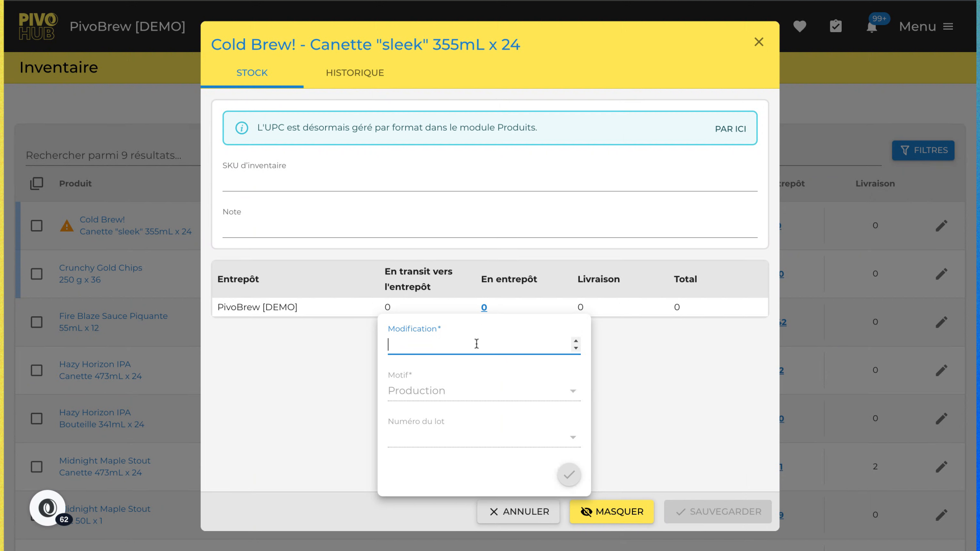
Task: Open the Menu hamburger in header
Action: (x=947, y=27)
